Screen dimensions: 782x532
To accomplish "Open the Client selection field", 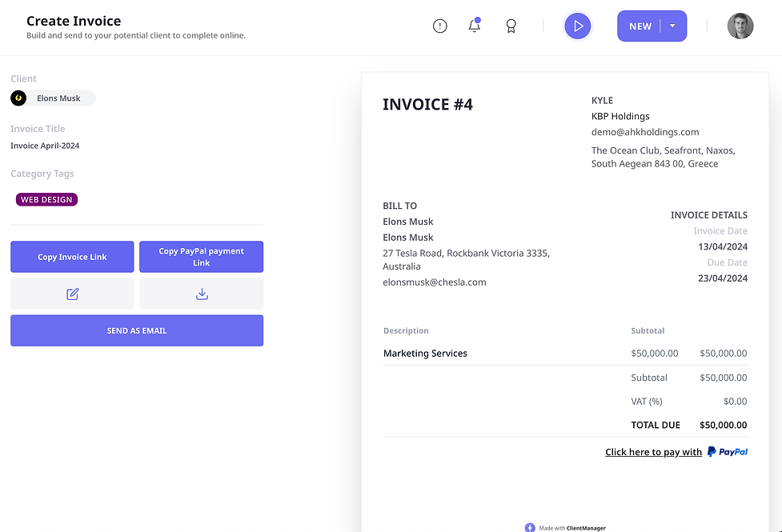I will click(x=23, y=78).
